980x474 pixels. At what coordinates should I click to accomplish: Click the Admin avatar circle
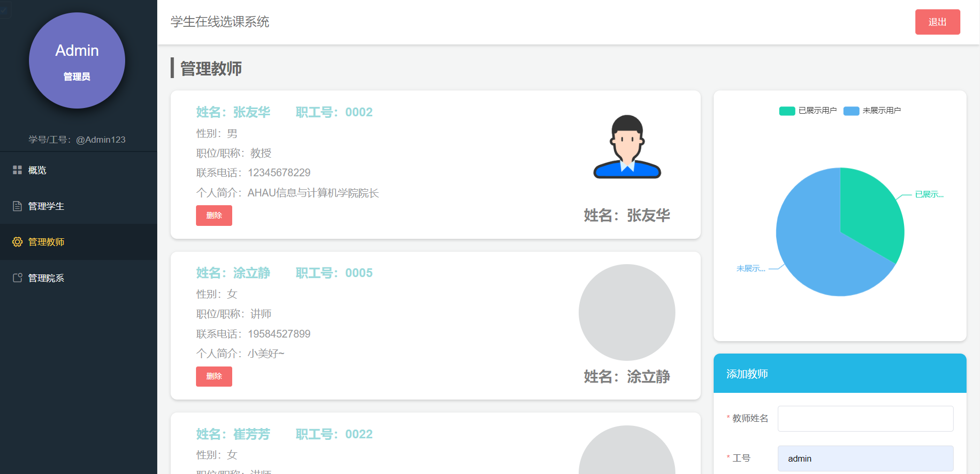77,60
